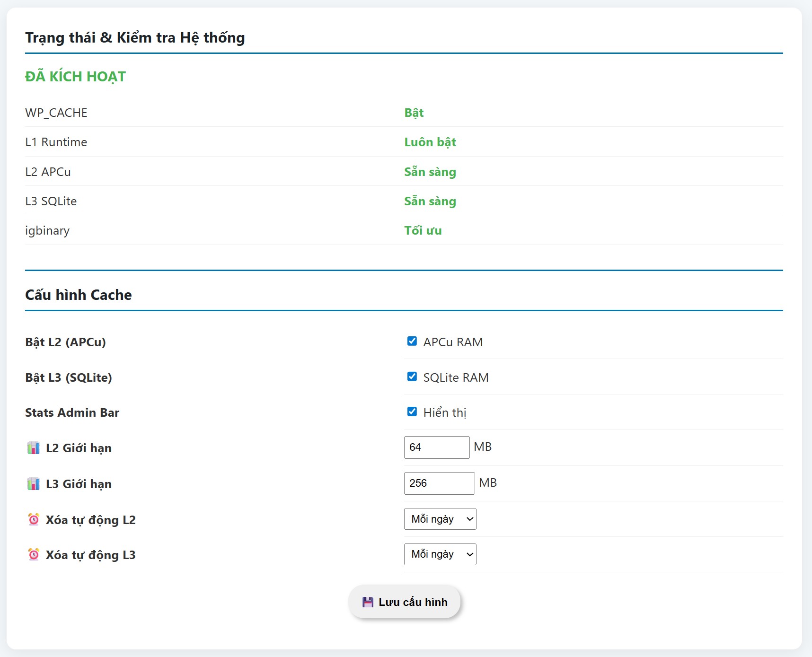Disable the Hiển thị Stats Admin Bar checkbox
The width and height of the screenshot is (812, 657).
(412, 412)
